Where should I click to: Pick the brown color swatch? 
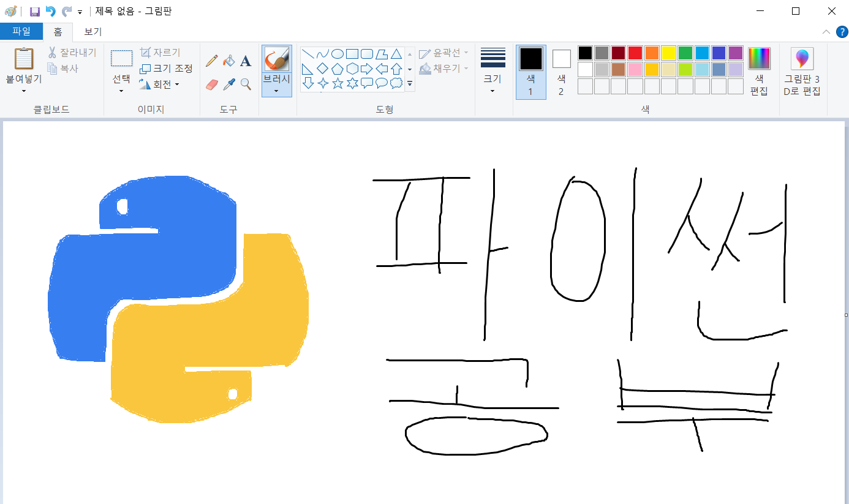pos(619,69)
